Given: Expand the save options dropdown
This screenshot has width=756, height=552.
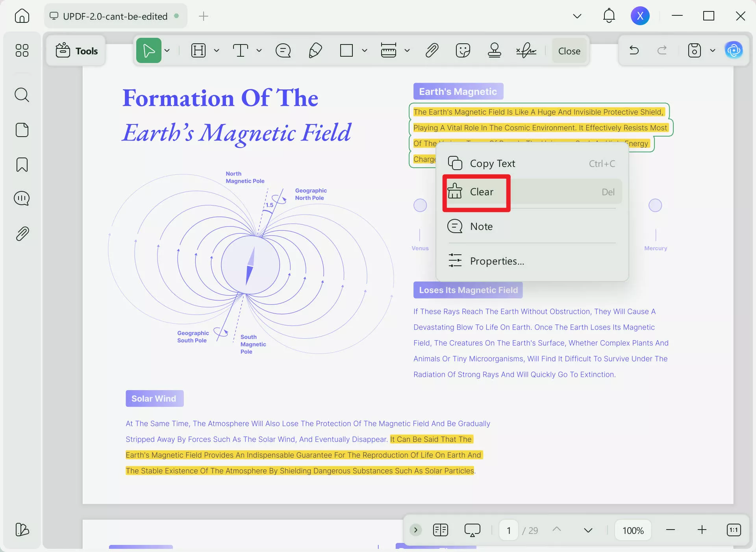Looking at the screenshot, I should [713, 50].
